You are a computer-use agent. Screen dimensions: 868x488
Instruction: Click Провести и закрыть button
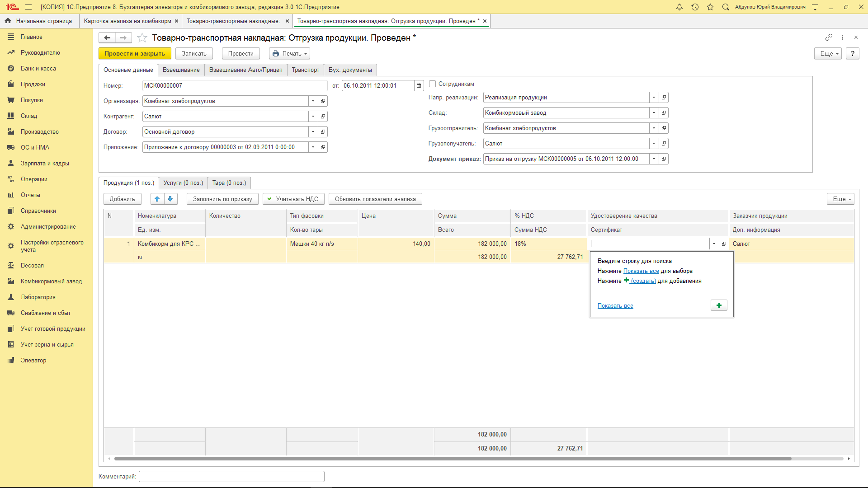click(x=135, y=53)
